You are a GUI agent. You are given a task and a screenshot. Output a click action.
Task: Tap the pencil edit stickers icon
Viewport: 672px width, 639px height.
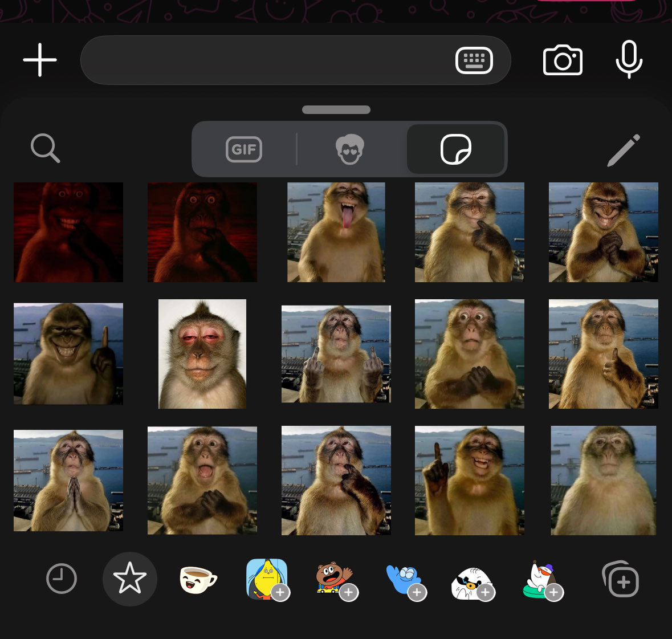[x=624, y=150]
